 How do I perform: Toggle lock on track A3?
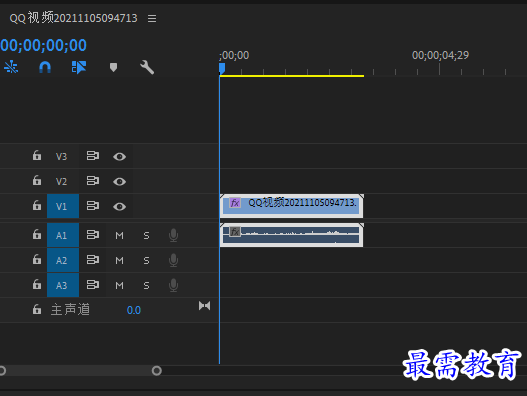tap(37, 284)
